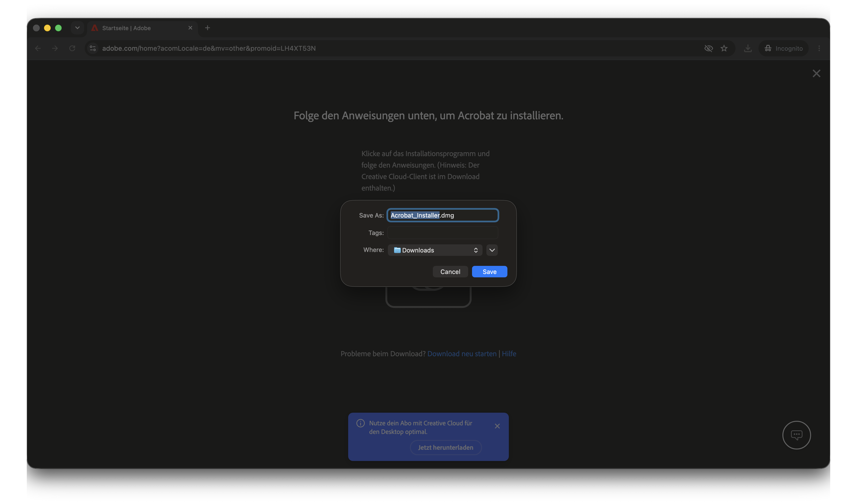Screen dimensions: 857x504
Task: Click the Tags input field
Action: click(x=442, y=233)
